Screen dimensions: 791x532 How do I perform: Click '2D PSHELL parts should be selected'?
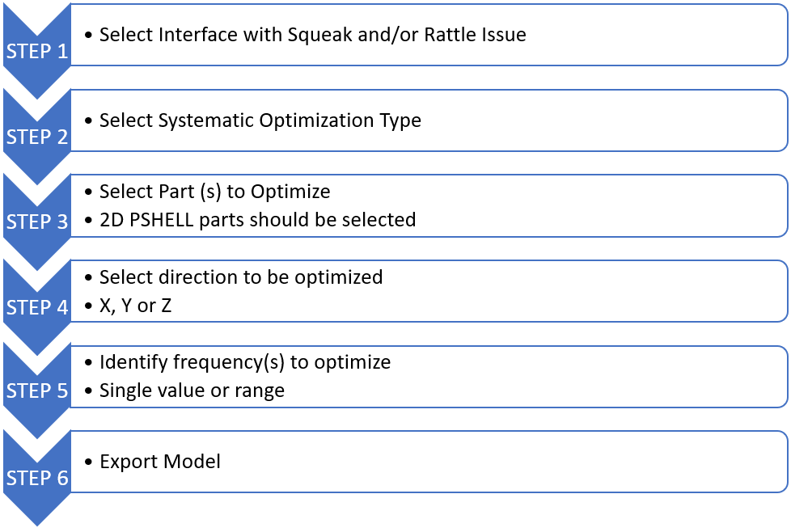[x=257, y=219]
